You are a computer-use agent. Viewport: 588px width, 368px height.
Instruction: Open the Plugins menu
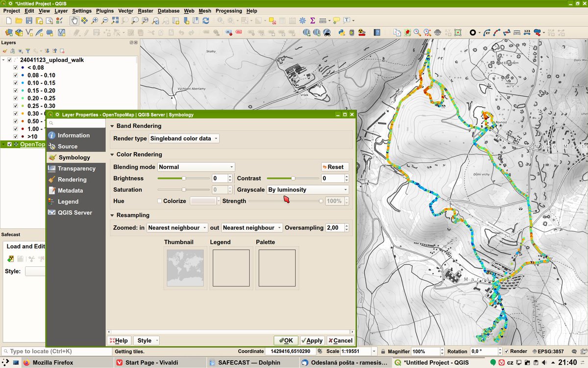click(105, 10)
